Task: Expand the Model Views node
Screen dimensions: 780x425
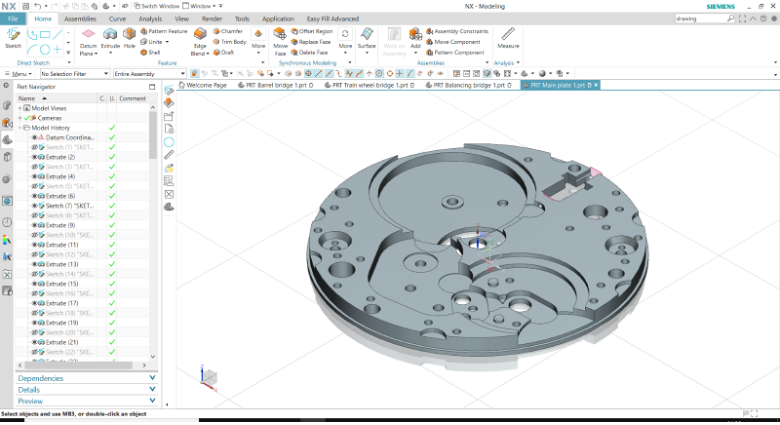Action: coord(20,108)
